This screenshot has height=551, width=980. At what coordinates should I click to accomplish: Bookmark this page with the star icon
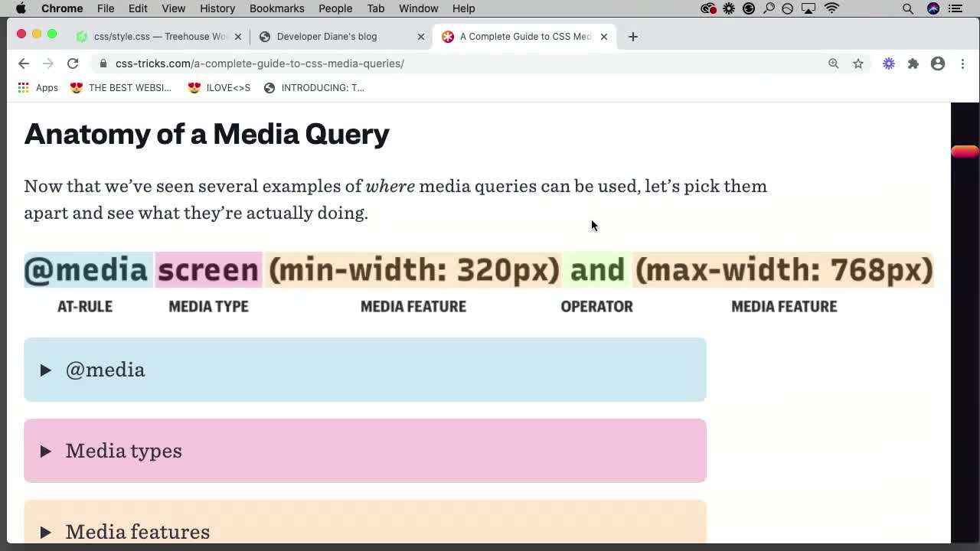[x=858, y=64]
